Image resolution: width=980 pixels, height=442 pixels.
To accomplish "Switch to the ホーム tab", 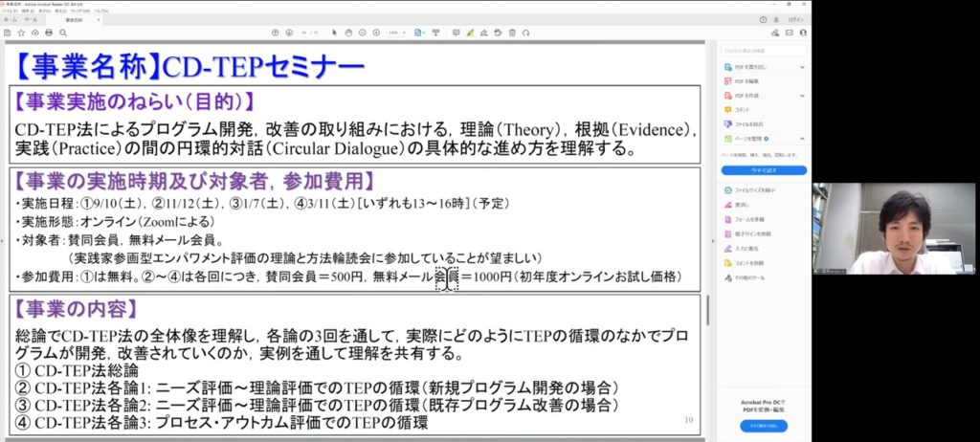I will tap(11, 19).
